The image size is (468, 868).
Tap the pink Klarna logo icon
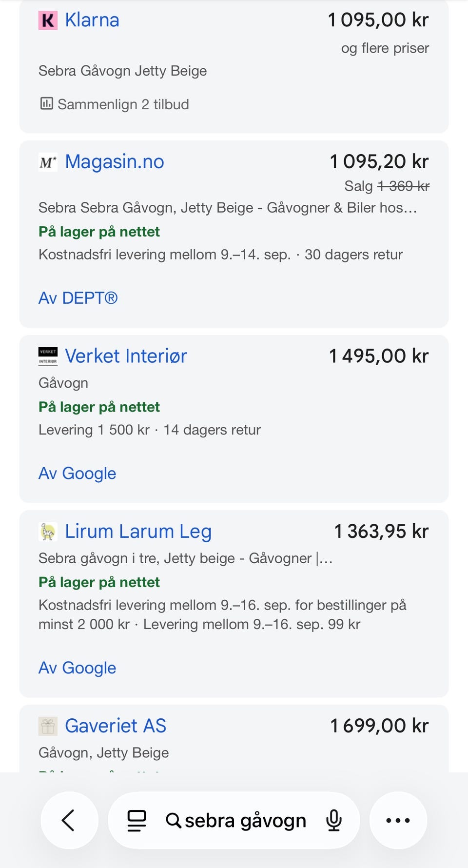(x=48, y=20)
